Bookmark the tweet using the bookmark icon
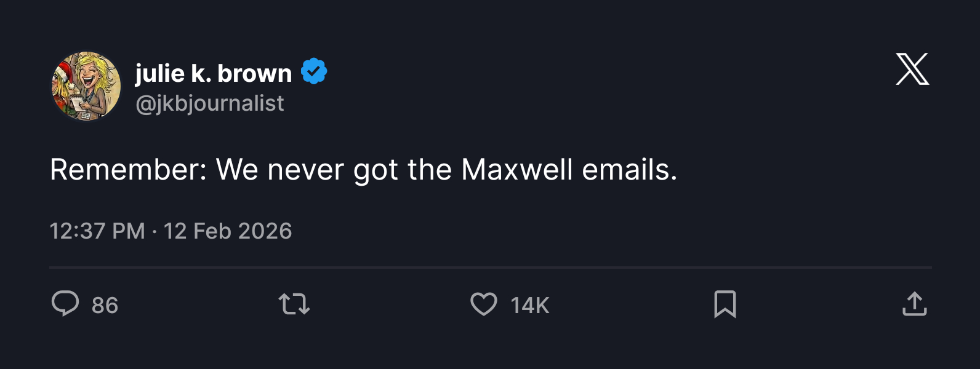 click(725, 304)
